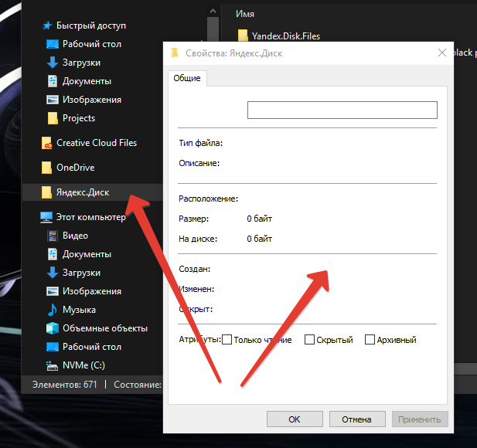Select the OneDrive folder icon
Screen dimensions: 477x448
tap(47, 168)
